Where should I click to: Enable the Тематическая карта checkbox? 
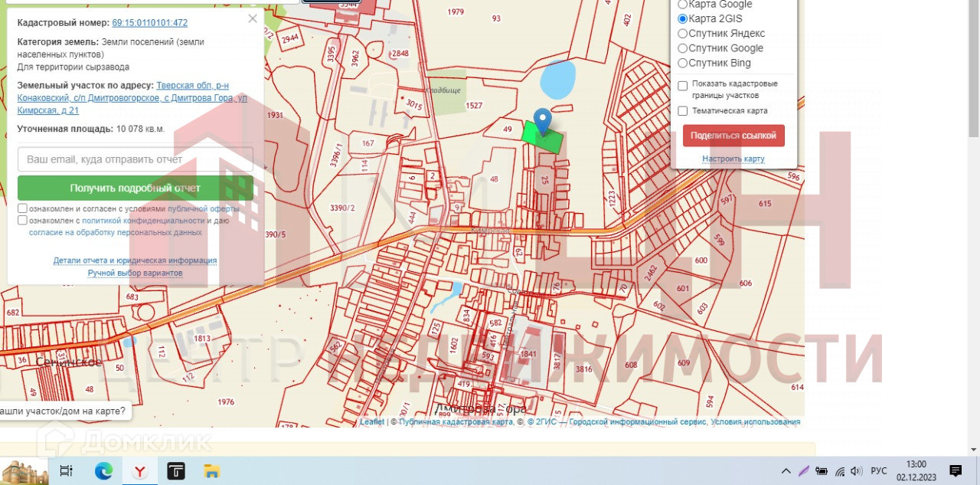[x=683, y=111]
